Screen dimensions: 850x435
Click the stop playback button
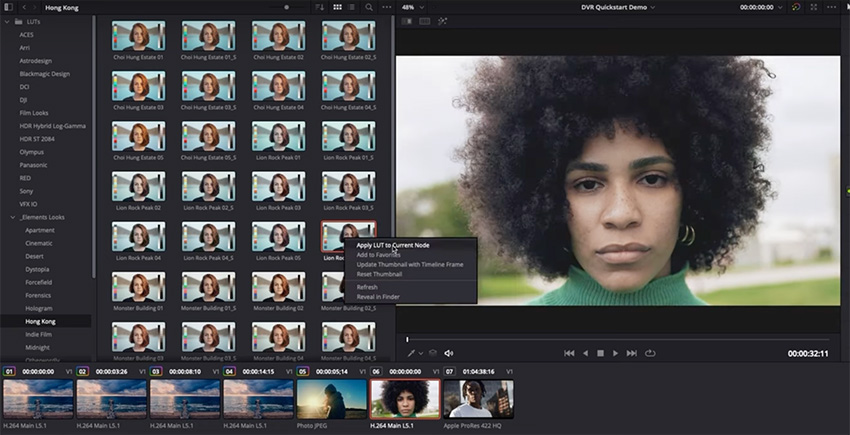600,353
